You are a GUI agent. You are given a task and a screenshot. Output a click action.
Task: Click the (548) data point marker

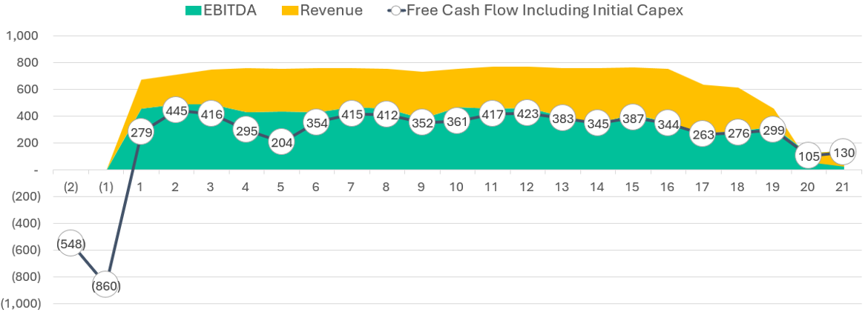coord(70,243)
